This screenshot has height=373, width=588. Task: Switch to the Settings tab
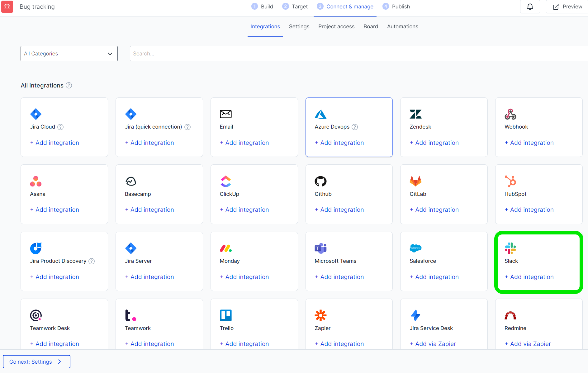[299, 26]
